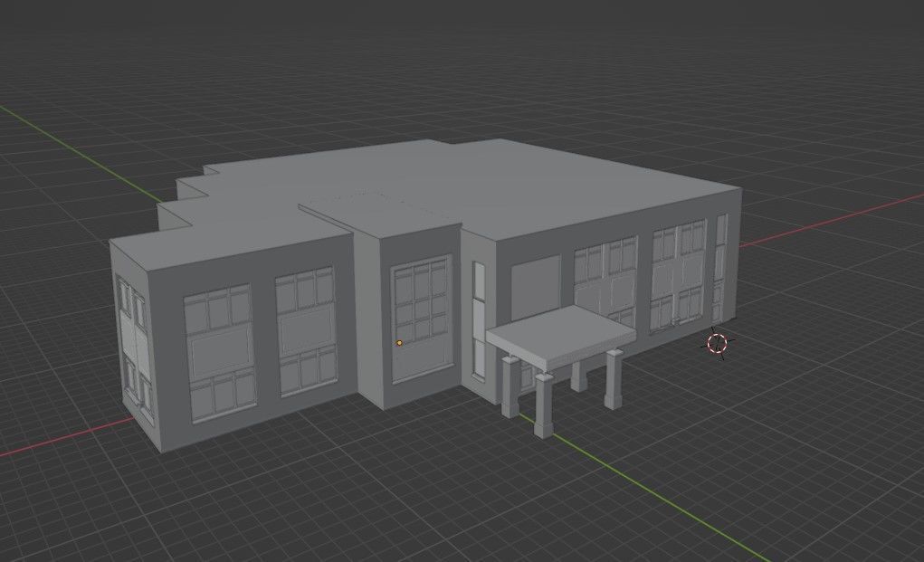
Task: Click the orange object origin dot
Action: click(x=399, y=343)
